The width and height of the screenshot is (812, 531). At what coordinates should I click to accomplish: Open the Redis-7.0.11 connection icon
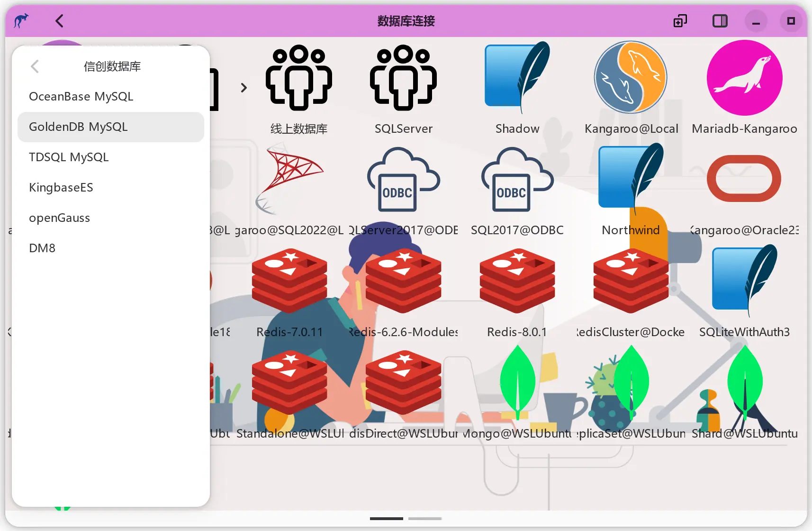[x=289, y=281]
